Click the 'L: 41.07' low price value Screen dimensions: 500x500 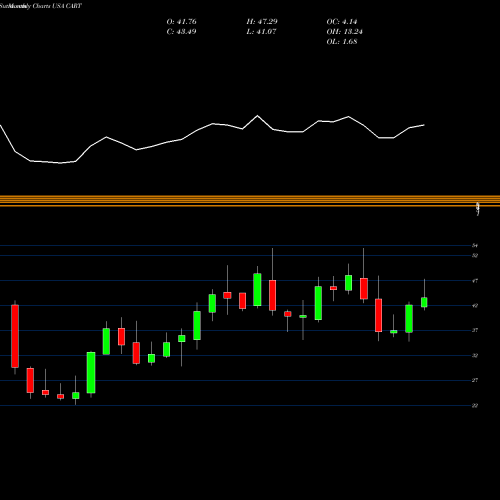[261, 32]
